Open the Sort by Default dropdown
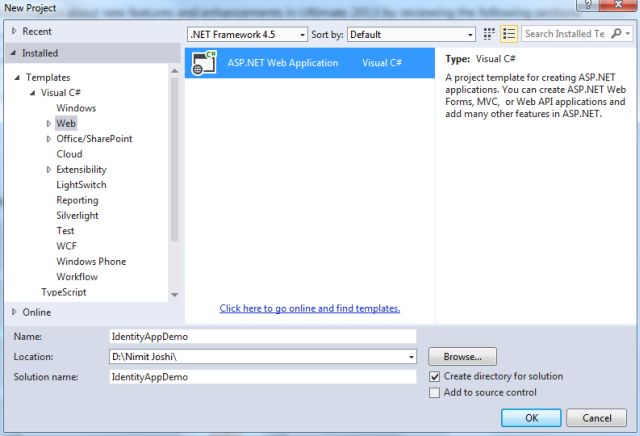 [411, 35]
